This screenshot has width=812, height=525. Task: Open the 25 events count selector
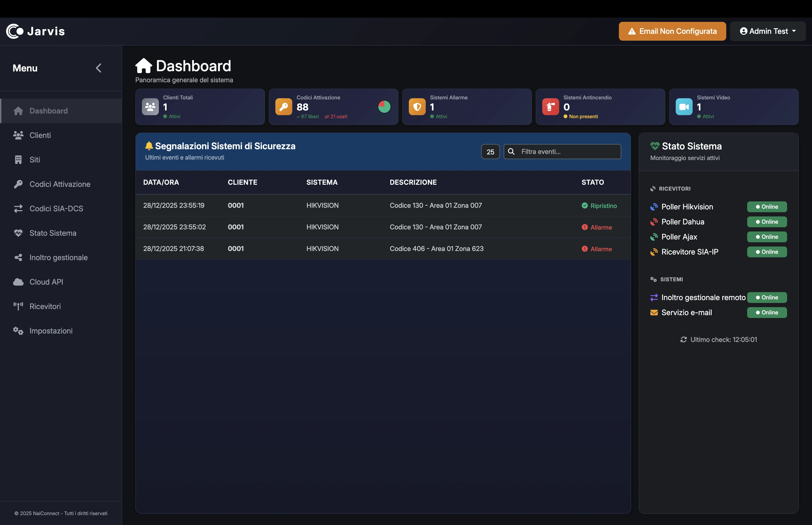490,152
